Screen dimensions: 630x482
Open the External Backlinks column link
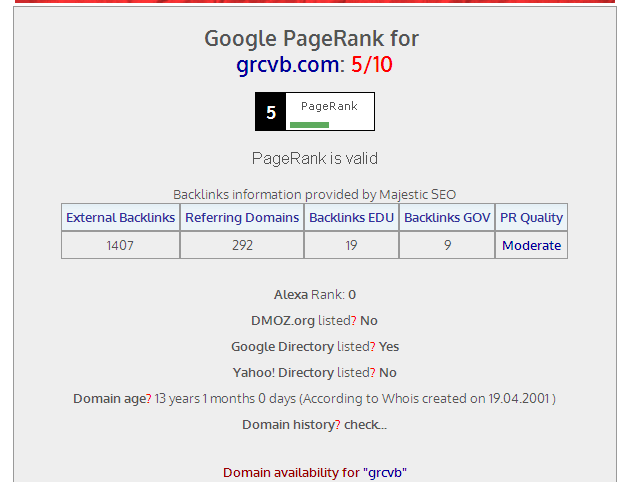tap(121, 217)
